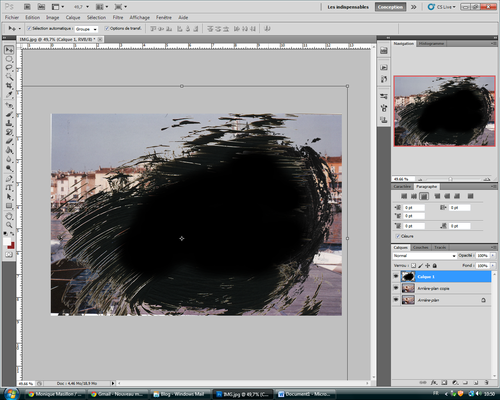
Task: Hide the Arrière-plan layer
Action: pos(396,300)
